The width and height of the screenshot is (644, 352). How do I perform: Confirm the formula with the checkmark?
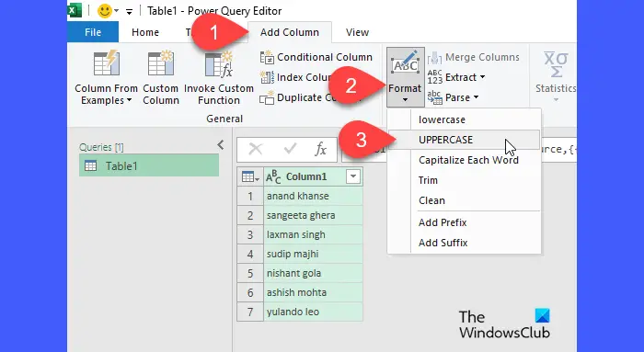(x=291, y=149)
